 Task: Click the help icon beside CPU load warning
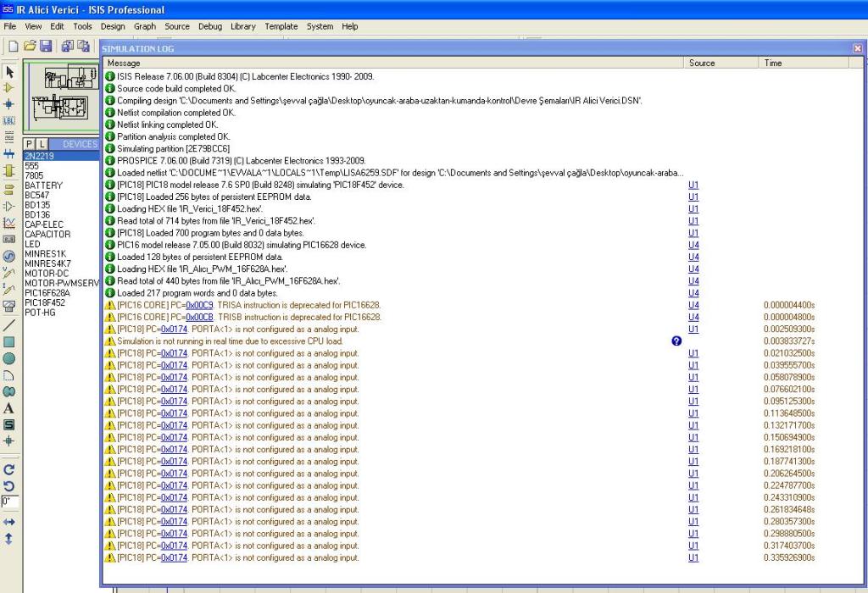pyautogui.click(x=676, y=341)
